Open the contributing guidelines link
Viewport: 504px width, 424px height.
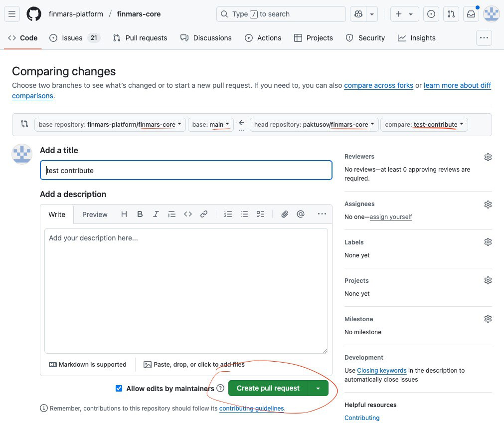tap(251, 409)
